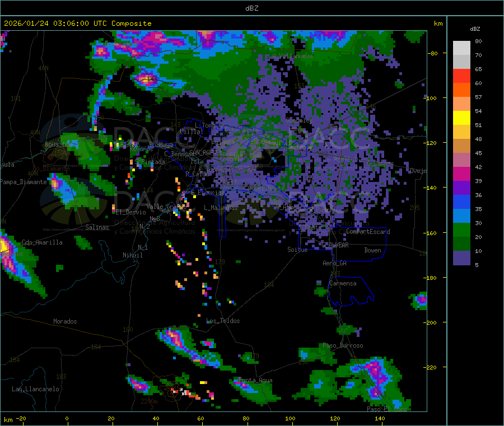Click the dBZ title at top
The width and height of the screenshot is (504, 426).
[x=251, y=8]
